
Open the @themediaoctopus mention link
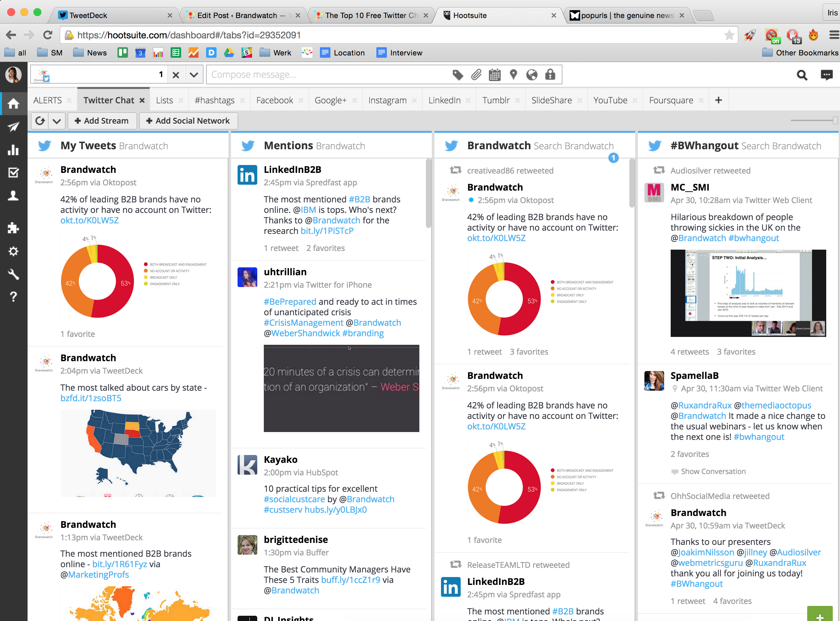[773, 405]
